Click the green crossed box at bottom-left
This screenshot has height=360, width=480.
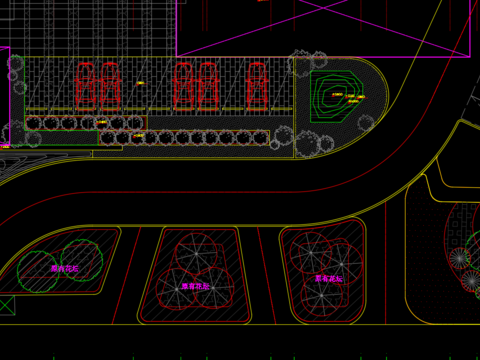coord(7,305)
